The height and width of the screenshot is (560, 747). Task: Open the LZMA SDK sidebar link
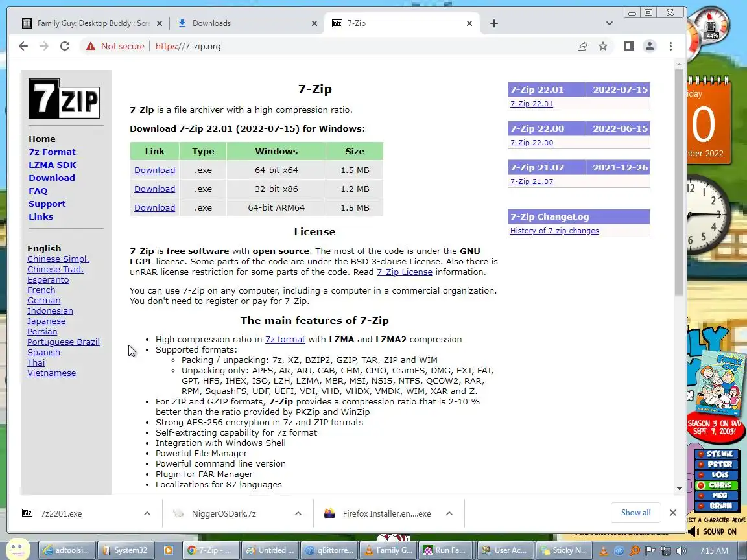point(53,165)
